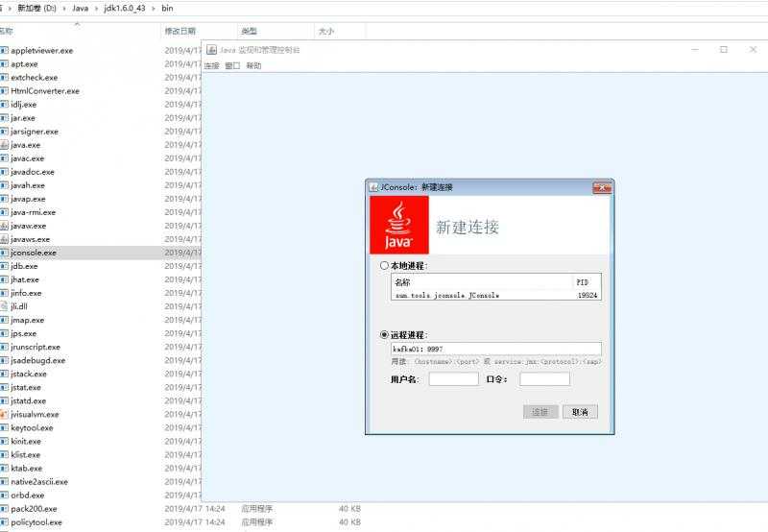Image resolution: width=768 pixels, height=532 pixels.
Task: Open the 帮助 menu
Action: [x=253, y=65]
